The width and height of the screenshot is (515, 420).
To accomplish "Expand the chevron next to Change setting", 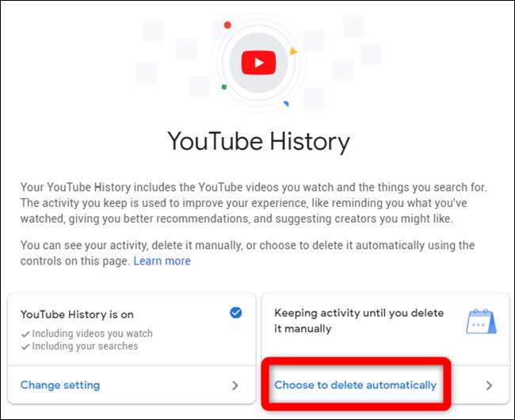I will point(235,386).
